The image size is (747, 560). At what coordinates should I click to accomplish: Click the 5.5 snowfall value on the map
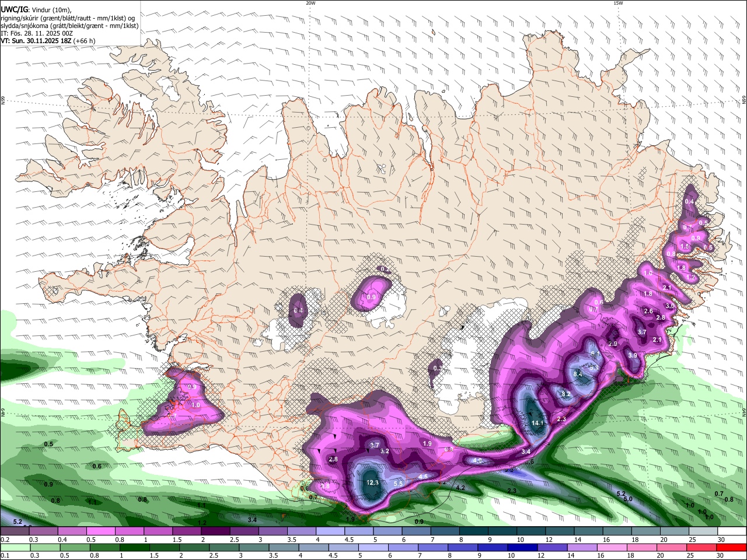(399, 484)
